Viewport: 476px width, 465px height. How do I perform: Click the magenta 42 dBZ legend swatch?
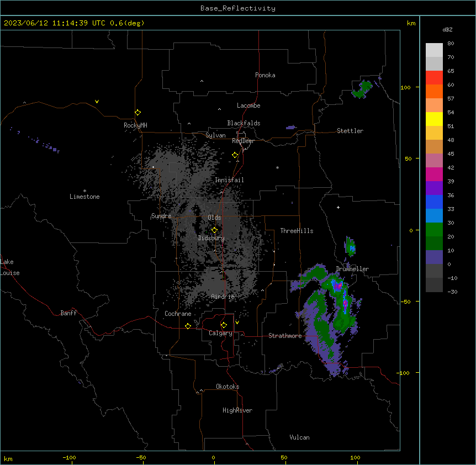434,174
